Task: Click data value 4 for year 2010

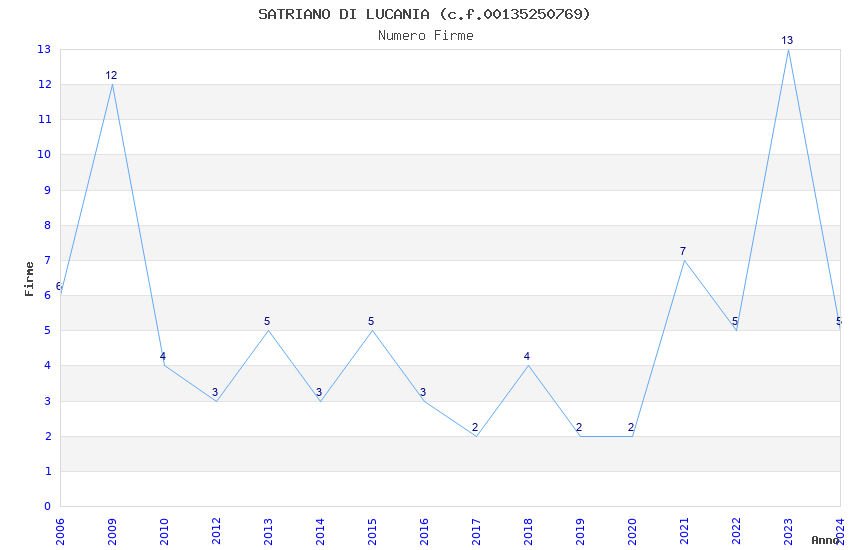Action: pyautogui.click(x=163, y=356)
